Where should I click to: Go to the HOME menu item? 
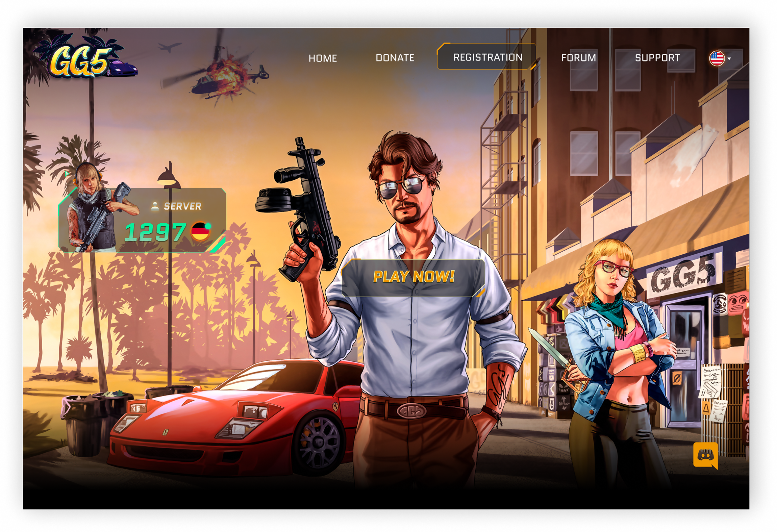[323, 58]
